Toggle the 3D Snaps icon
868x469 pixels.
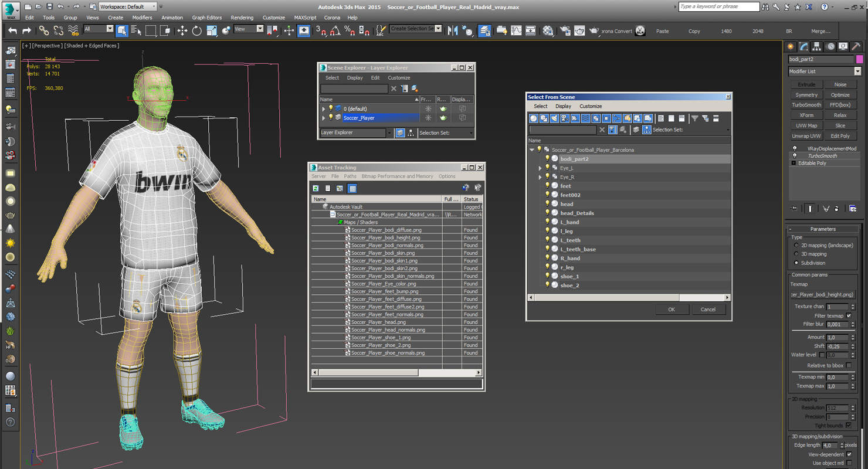click(x=321, y=30)
